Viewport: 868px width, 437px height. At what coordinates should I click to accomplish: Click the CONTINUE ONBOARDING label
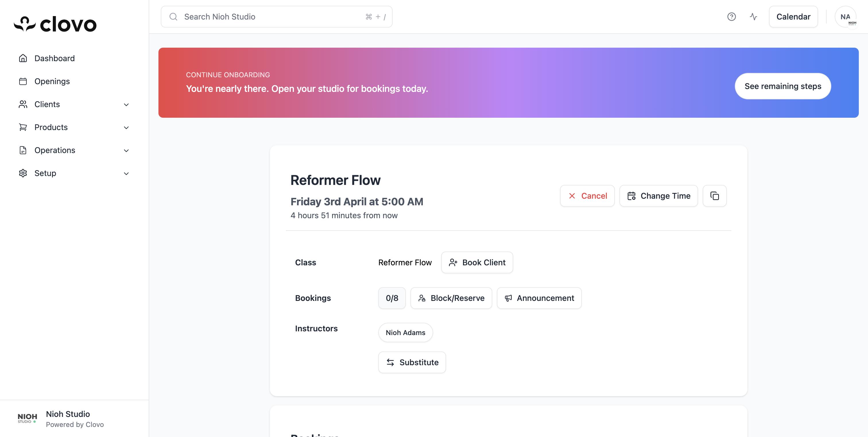coord(228,75)
